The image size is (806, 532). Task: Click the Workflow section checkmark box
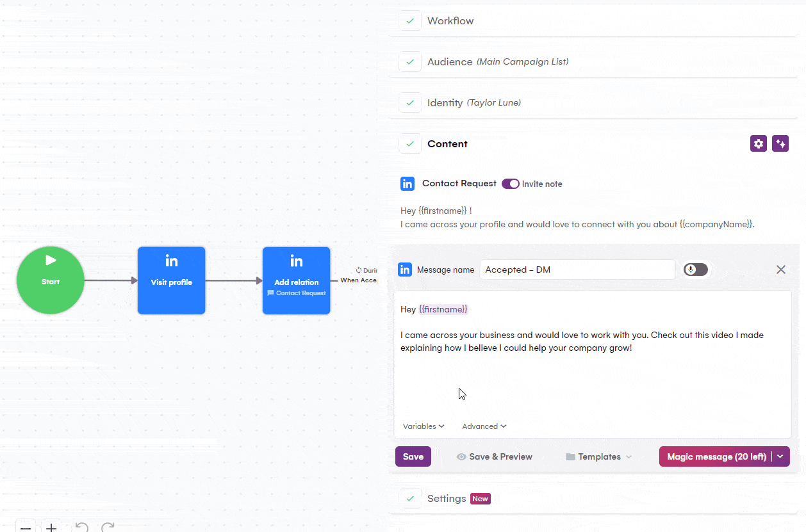point(410,21)
